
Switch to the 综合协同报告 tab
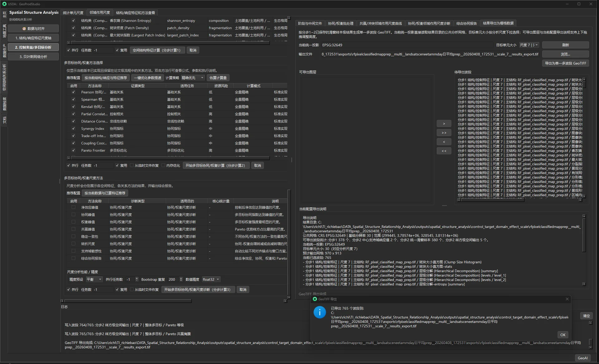[466, 23]
